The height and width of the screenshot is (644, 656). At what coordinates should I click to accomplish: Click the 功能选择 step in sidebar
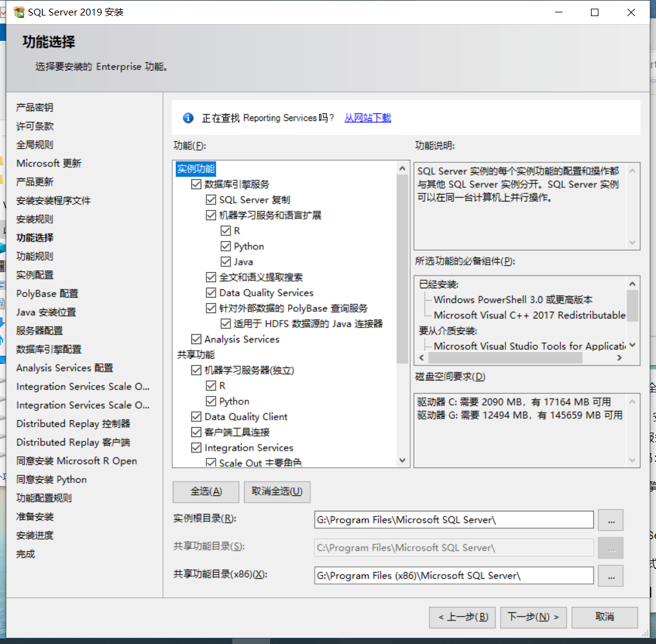pyautogui.click(x=35, y=238)
